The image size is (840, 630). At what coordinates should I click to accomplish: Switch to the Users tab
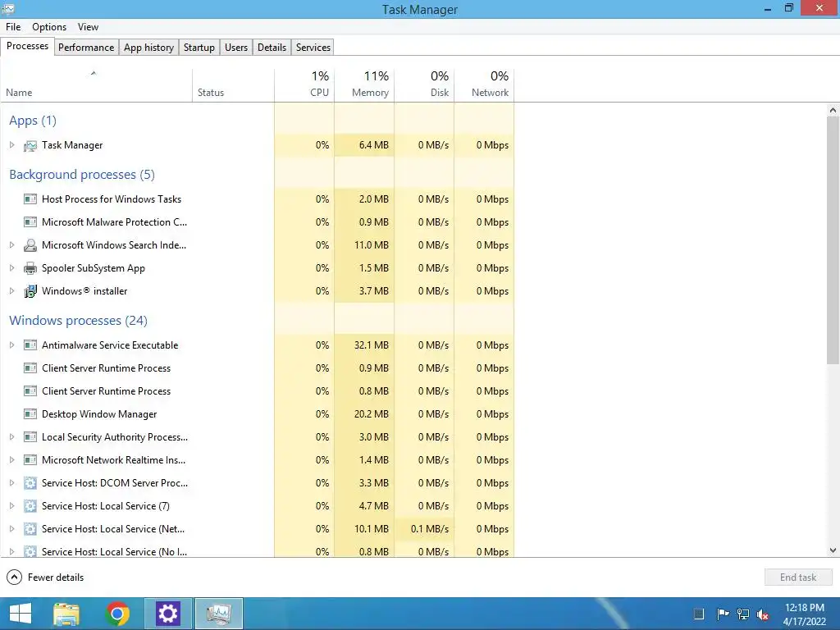[x=236, y=47]
